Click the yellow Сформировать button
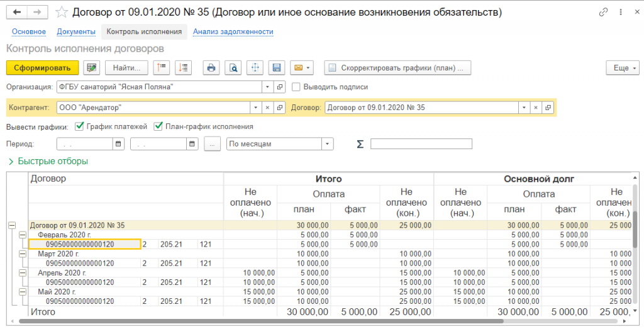This screenshot has width=644, height=329. pyautogui.click(x=42, y=68)
